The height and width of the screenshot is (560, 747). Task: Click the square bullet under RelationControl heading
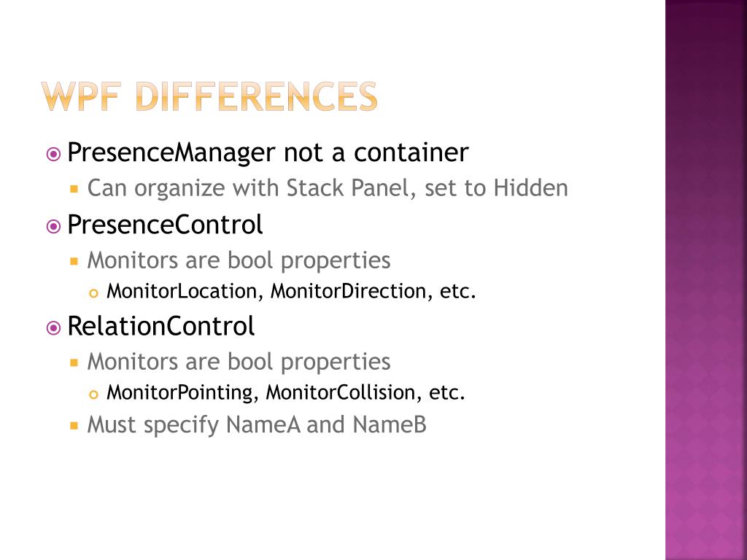pyautogui.click(x=74, y=363)
